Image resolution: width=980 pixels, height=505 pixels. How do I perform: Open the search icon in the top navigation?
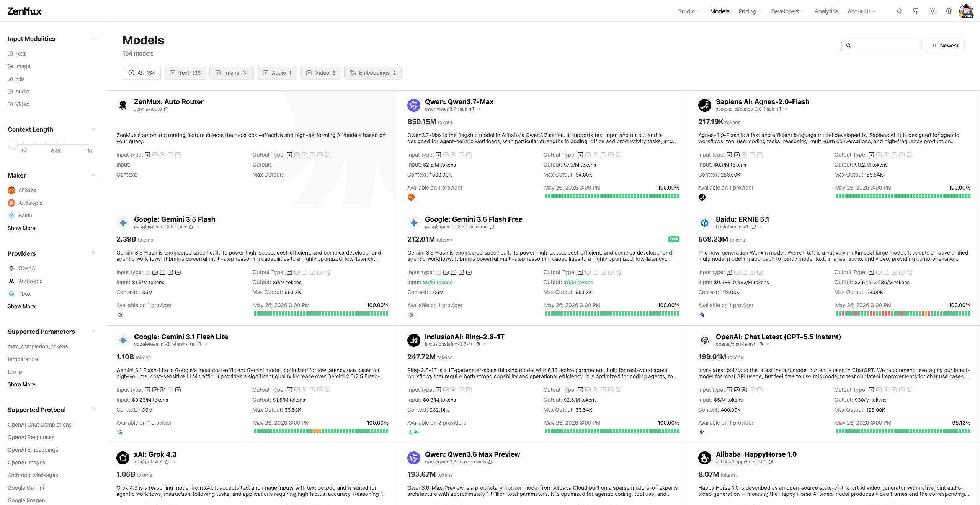click(900, 11)
